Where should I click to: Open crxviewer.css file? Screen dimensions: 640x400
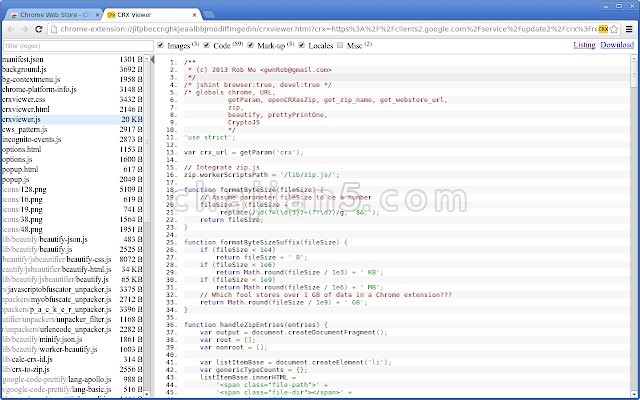pyautogui.click(x=72, y=100)
